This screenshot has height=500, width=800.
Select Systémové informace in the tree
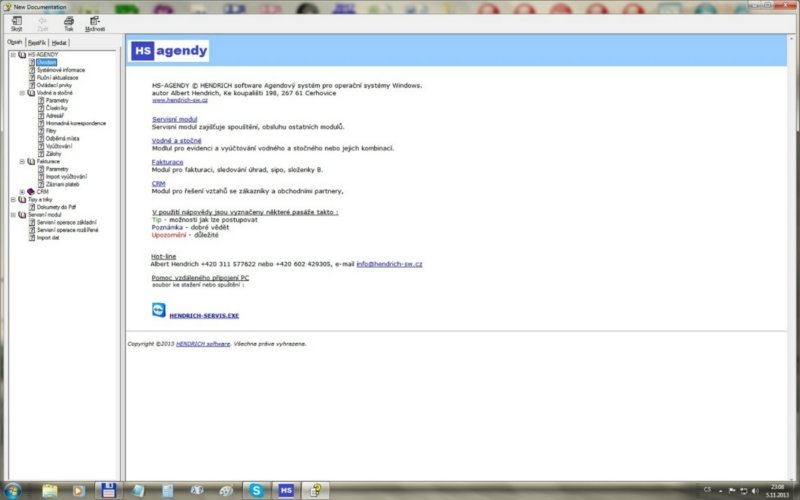point(61,70)
